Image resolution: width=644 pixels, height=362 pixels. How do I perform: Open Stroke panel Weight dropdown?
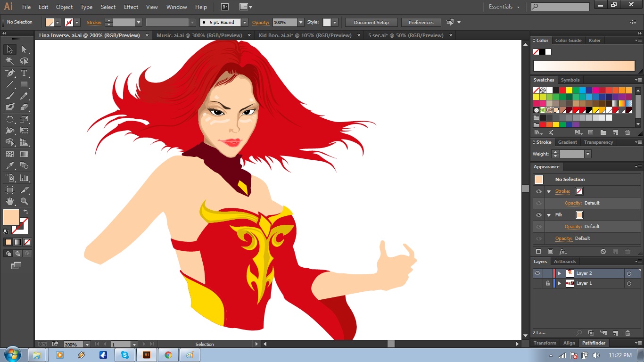pyautogui.click(x=587, y=154)
